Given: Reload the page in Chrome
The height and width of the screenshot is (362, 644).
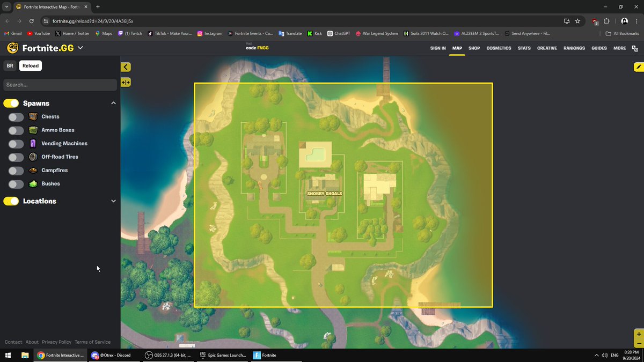Looking at the screenshot, I should 32,21.
